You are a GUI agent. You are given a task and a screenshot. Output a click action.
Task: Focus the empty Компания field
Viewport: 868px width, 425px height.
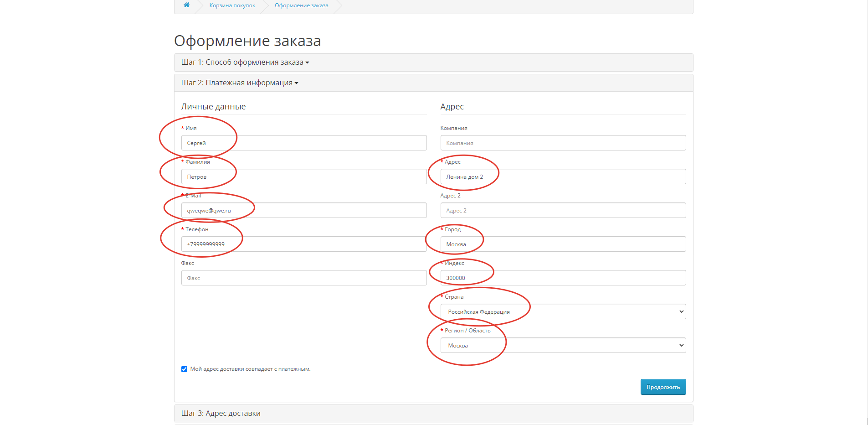pyautogui.click(x=563, y=143)
